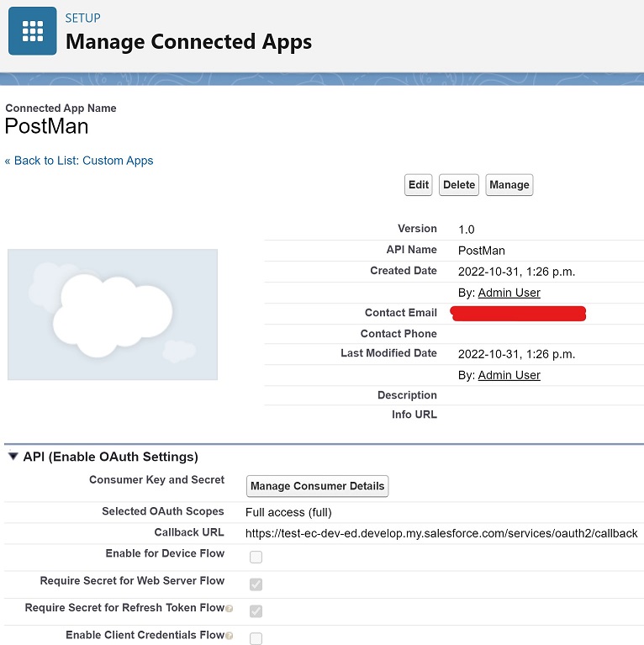Toggle Require Secret for Refresh Token Flow

click(256, 611)
